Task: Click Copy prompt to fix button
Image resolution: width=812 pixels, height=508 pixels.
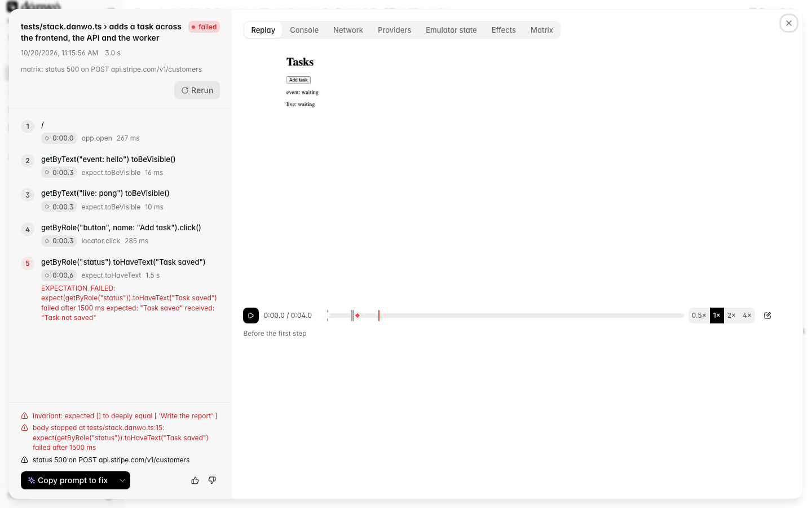Action: click(x=68, y=480)
